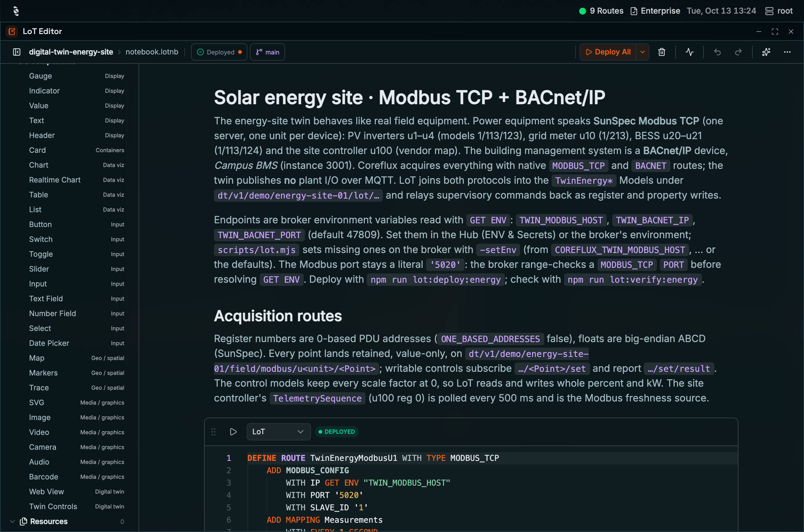This screenshot has height=532, width=804.
Task: Click the date and time in top bar
Action: click(x=721, y=11)
